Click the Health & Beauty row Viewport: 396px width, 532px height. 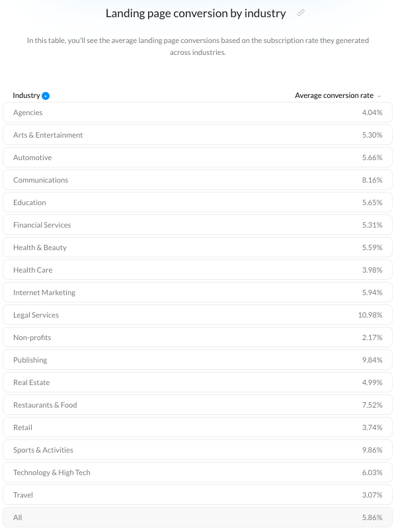(x=198, y=247)
